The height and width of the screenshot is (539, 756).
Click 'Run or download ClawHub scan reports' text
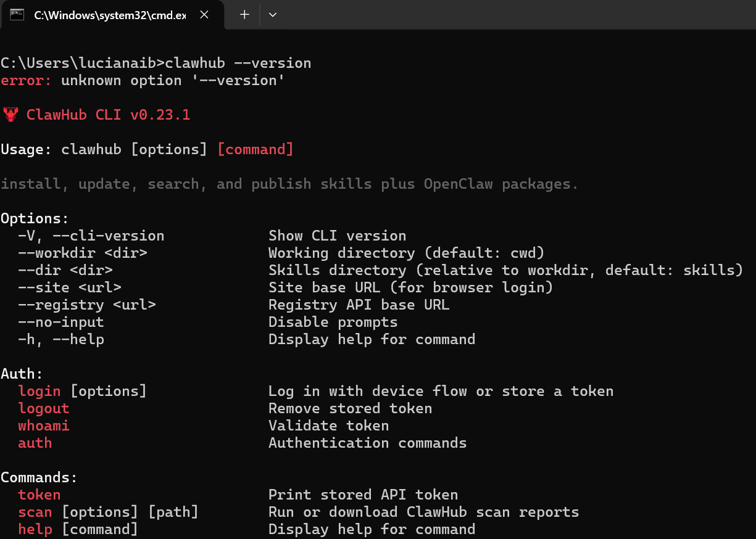(x=424, y=512)
